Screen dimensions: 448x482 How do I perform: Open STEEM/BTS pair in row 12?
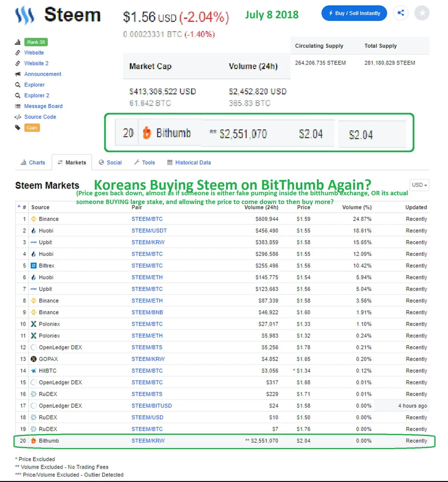click(x=147, y=347)
